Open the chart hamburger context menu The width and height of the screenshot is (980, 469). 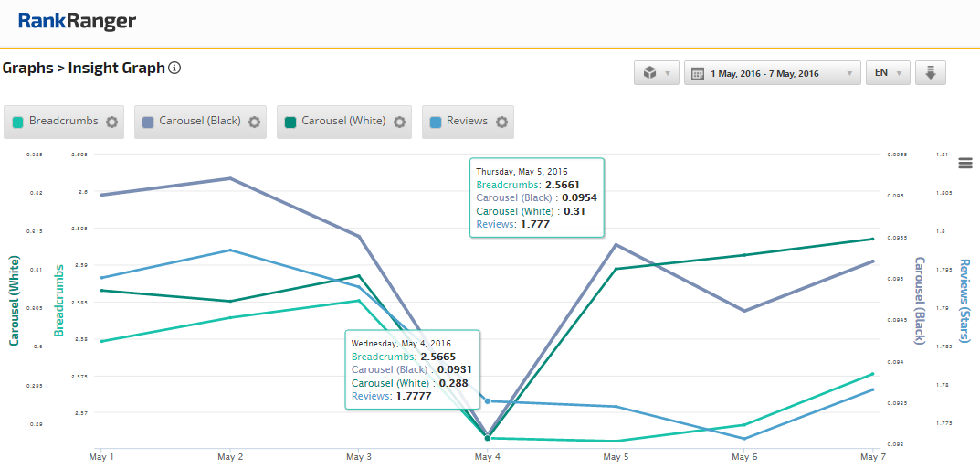pyautogui.click(x=965, y=163)
